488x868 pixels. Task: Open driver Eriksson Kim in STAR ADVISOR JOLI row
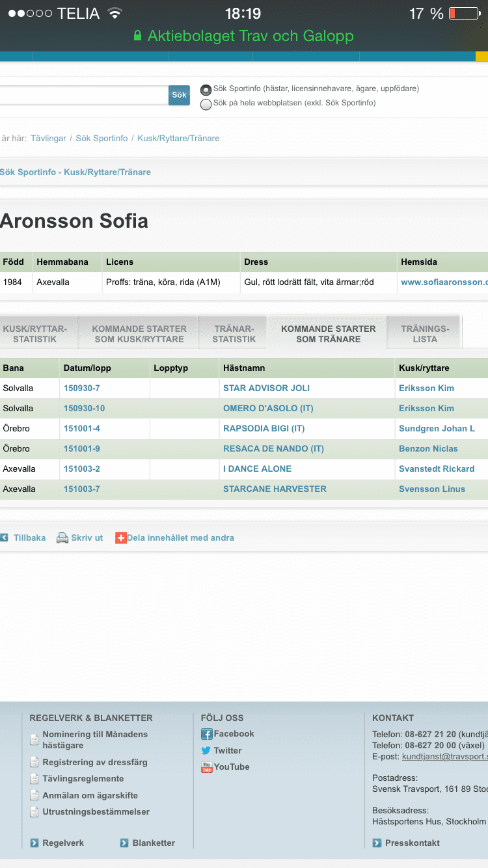click(426, 388)
